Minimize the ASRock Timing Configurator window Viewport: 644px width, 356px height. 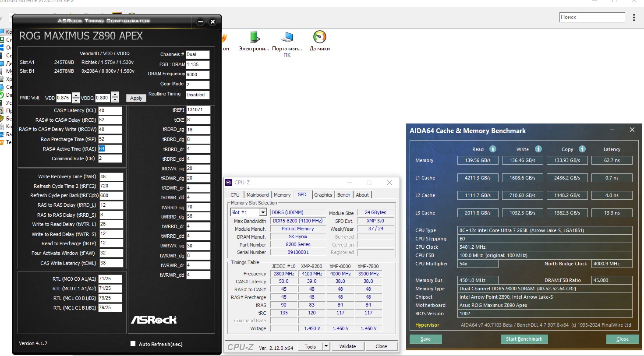(x=200, y=21)
